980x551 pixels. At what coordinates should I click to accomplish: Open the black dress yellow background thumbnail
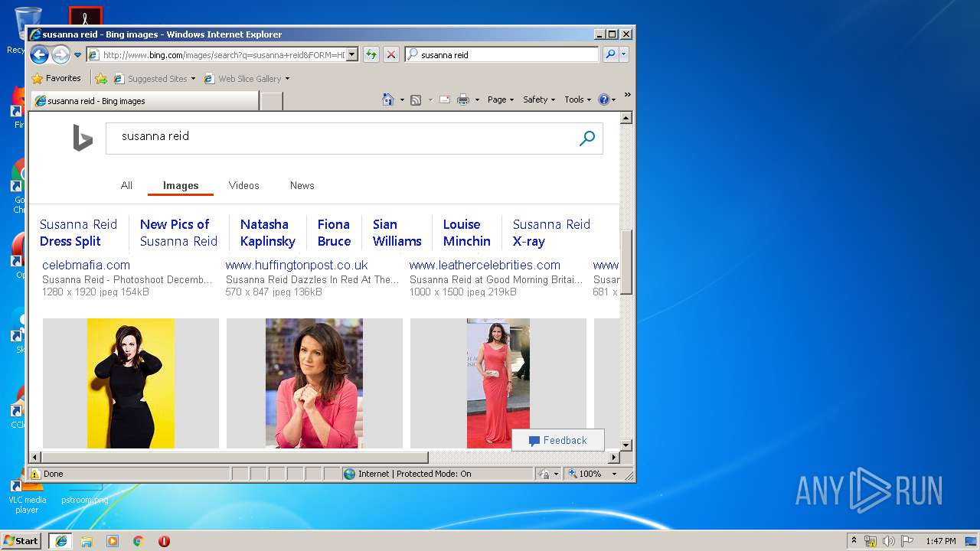(131, 383)
